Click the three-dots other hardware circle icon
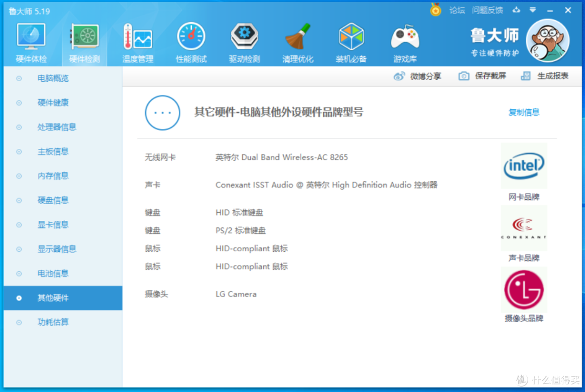 coord(162,113)
